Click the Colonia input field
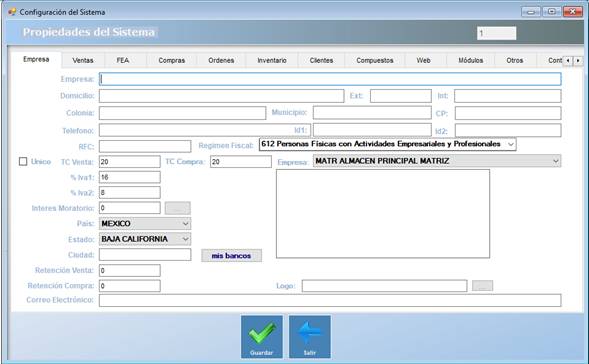589x364 pixels. [x=183, y=113]
